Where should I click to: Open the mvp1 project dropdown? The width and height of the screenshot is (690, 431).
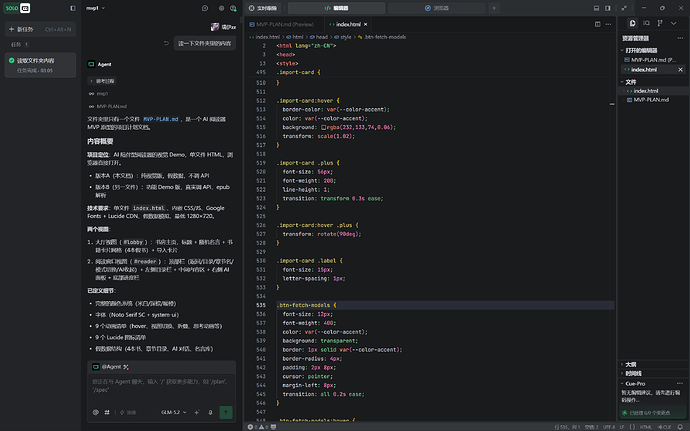point(95,8)
